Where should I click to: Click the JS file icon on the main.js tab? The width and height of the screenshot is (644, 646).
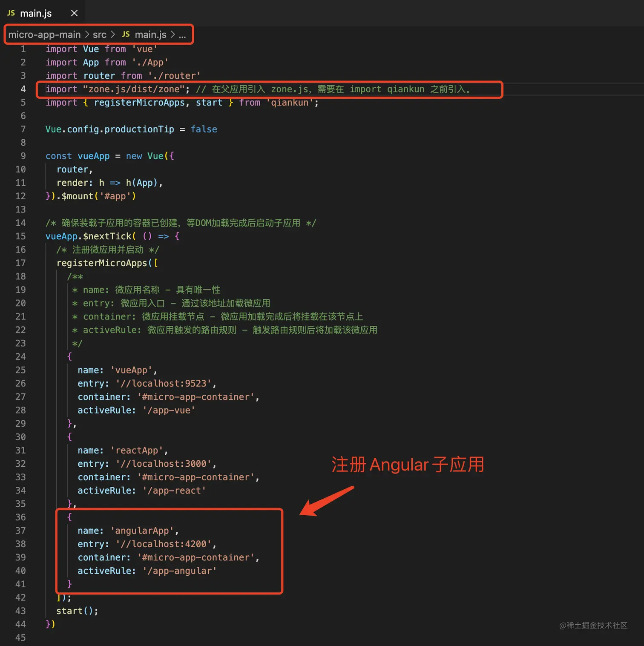[x=11, y=13]
